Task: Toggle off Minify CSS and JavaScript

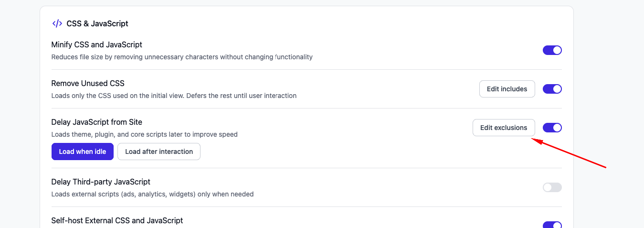Action: (x=552, y=50)
